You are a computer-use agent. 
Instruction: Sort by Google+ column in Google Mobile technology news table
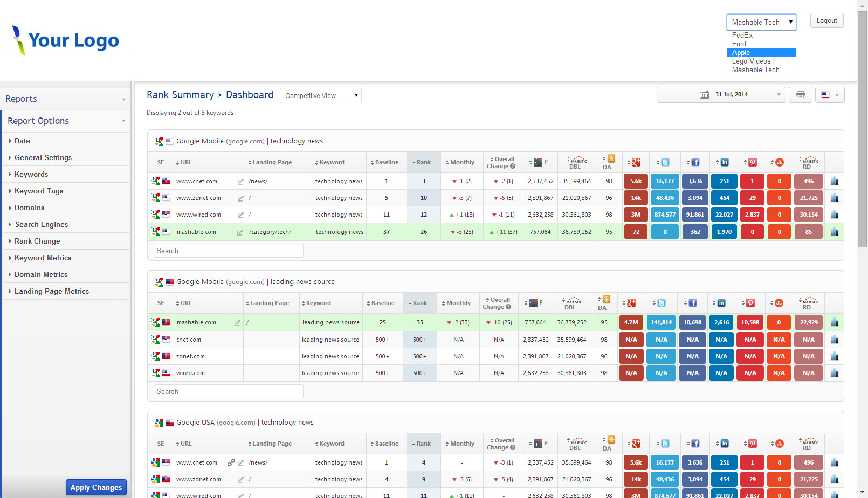click(634, 162)
